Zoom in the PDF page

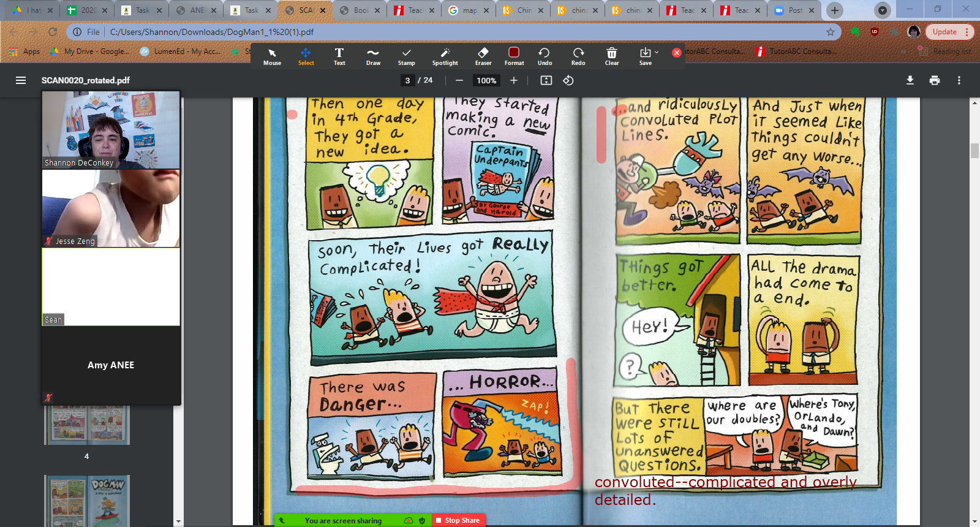(x=514, y=80)
